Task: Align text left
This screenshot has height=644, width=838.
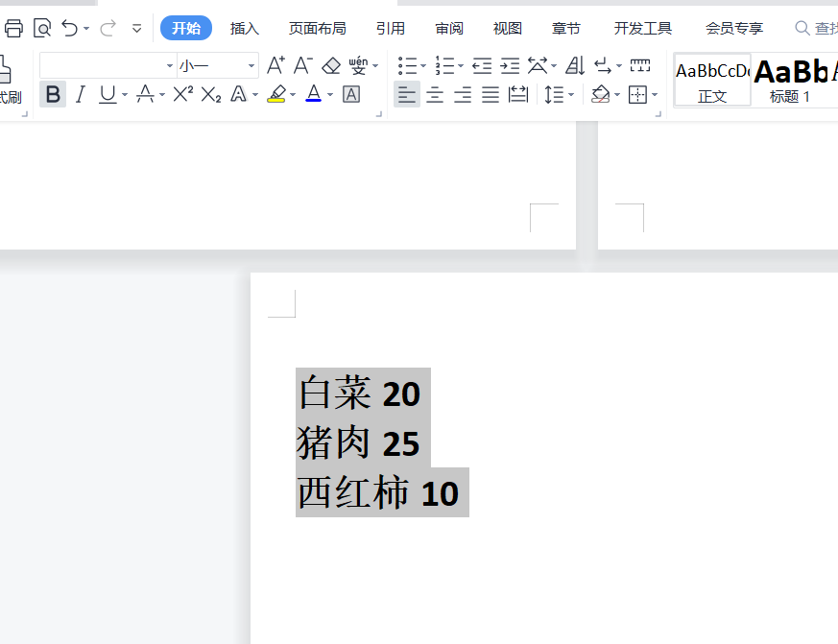Action: tap(407, 95)
